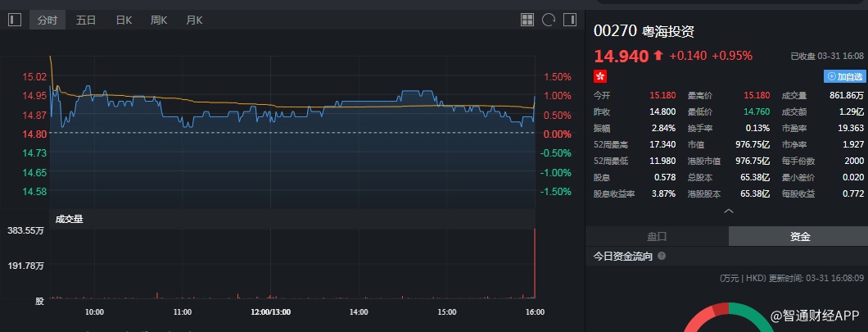This screenshot has width=868, height=332.
Task: Select the 资金 tab
Action: (x=799, y=236)
